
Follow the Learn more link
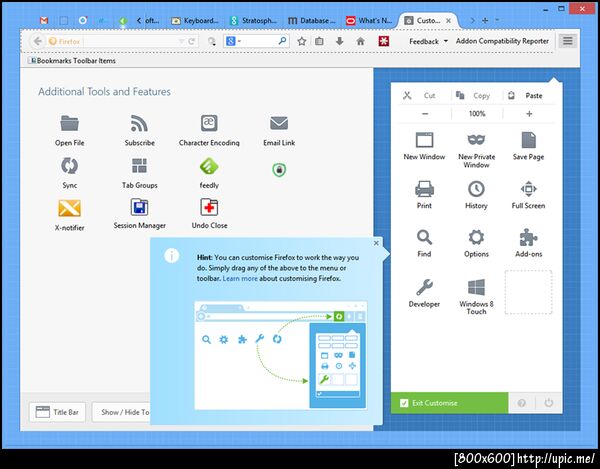(x=240, y=278)
